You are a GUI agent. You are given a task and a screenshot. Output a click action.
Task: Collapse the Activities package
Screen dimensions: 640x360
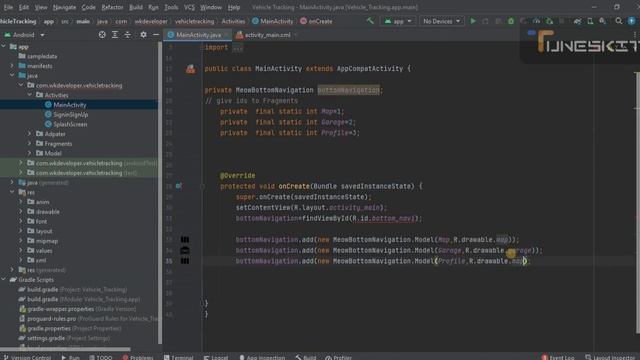(30, 95)
